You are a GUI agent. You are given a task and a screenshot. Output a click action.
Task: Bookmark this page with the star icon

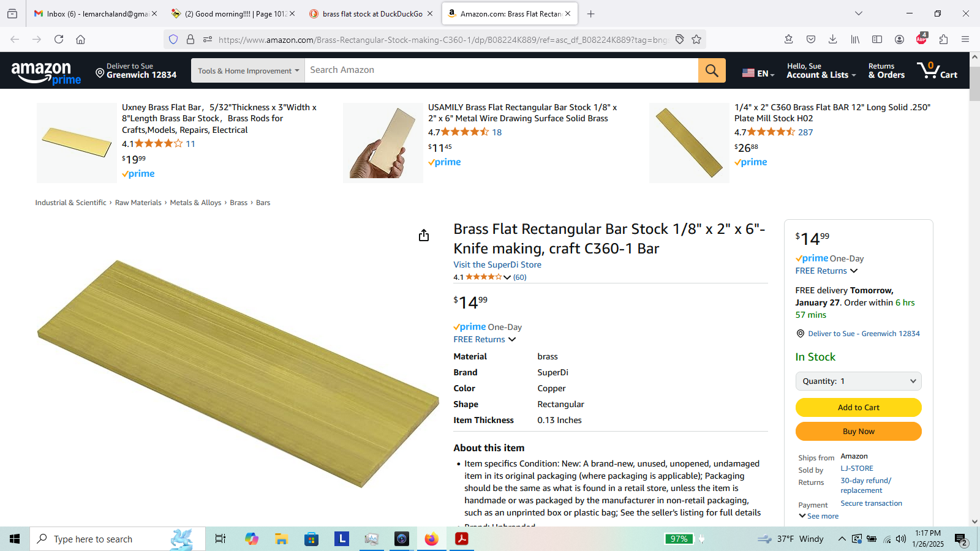pyautogui.click(x=696, y=39)
